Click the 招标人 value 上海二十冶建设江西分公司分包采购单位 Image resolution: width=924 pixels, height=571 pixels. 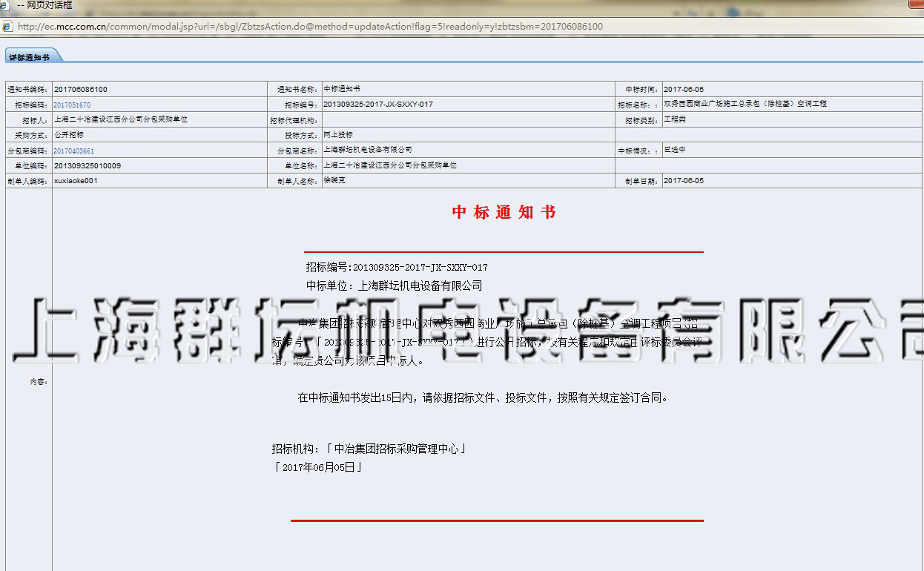point(121,119)
